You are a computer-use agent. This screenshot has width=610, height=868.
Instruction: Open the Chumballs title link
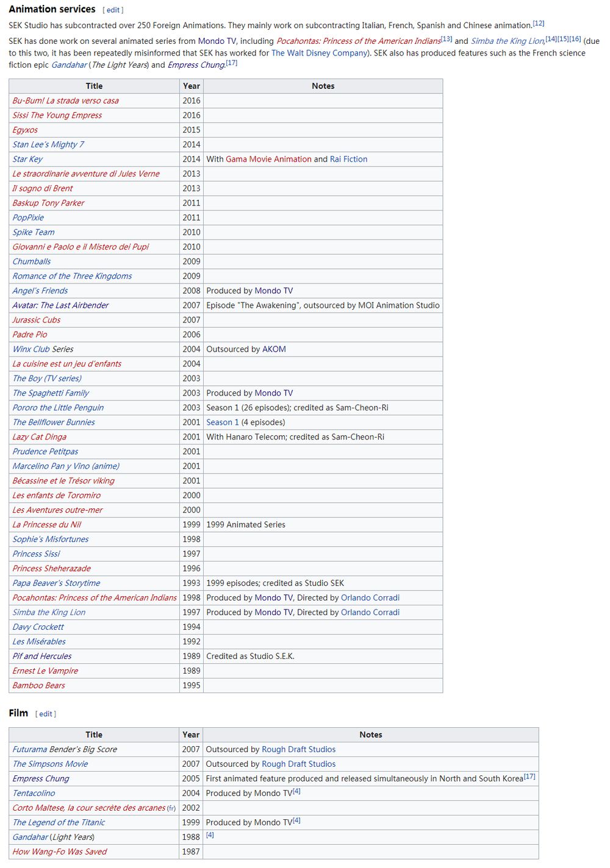(x=32, y=261)
